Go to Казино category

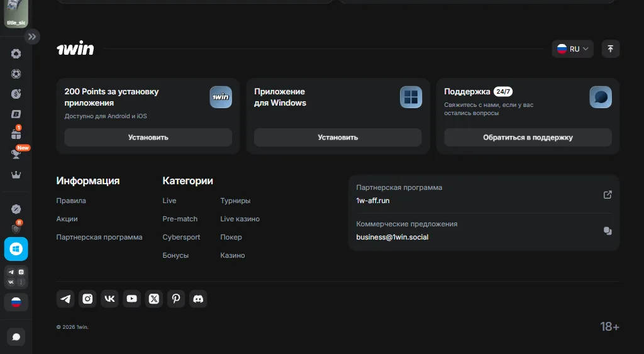pos(233,255)
